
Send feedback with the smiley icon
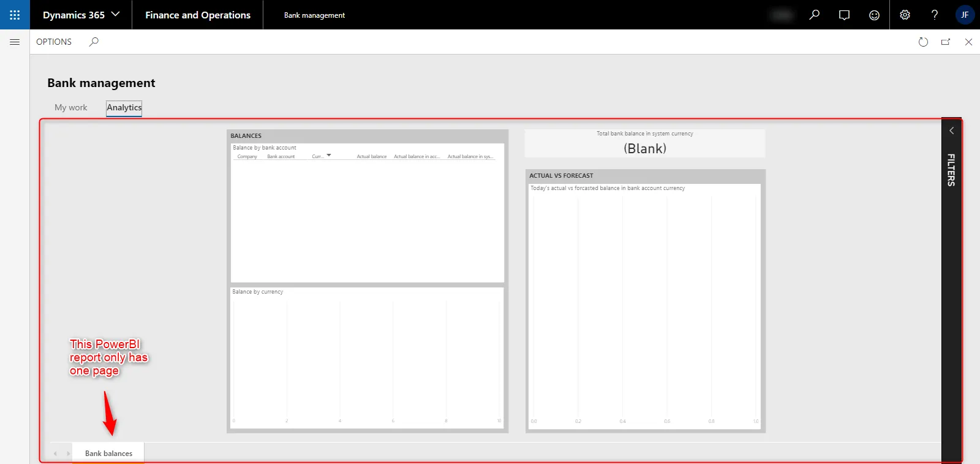click(874, 15)
